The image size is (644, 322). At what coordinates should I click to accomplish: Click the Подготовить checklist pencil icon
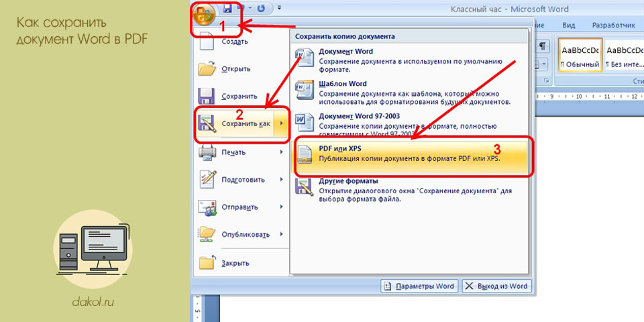[x=207, y=180]
